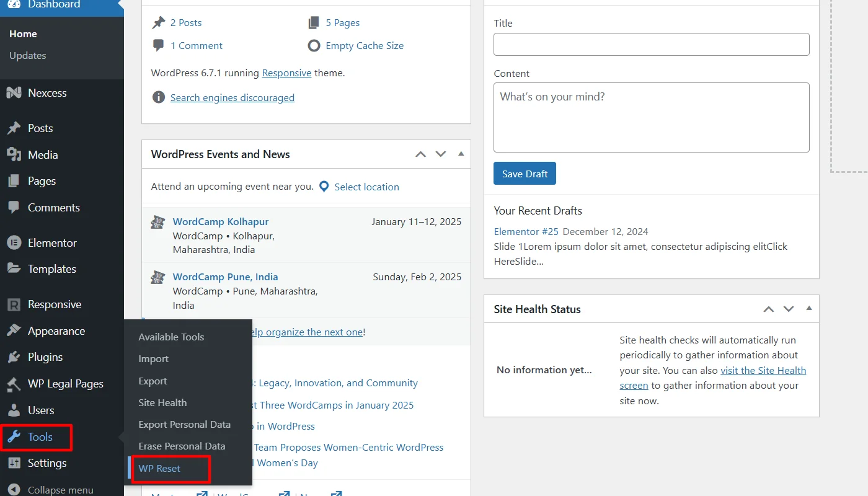Open Search engines discouraged link
The height and width of the screenshot is (496, 868).
point(232,98)
